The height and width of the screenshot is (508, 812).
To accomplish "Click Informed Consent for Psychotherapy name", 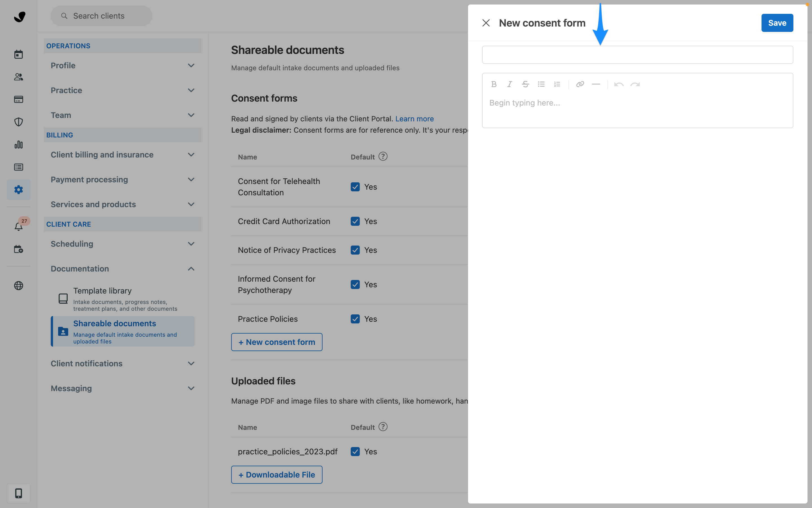I will [x=277, y=284].
